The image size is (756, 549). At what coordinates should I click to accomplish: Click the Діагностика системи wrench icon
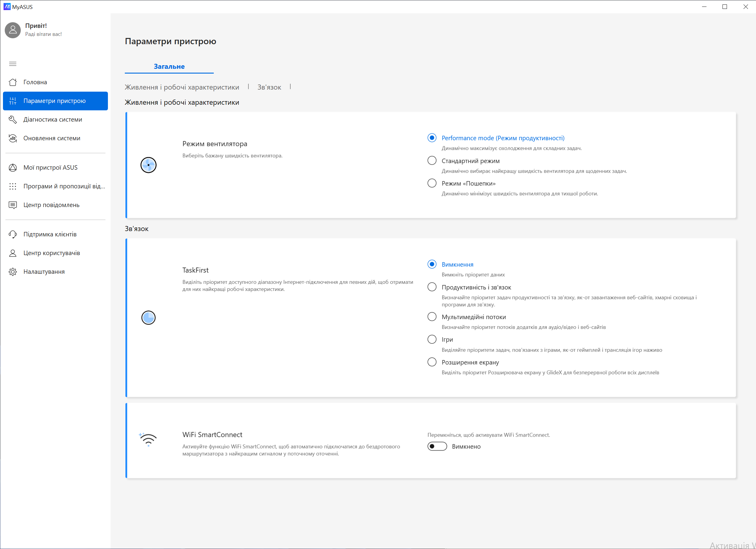click(x=13, y=120)
